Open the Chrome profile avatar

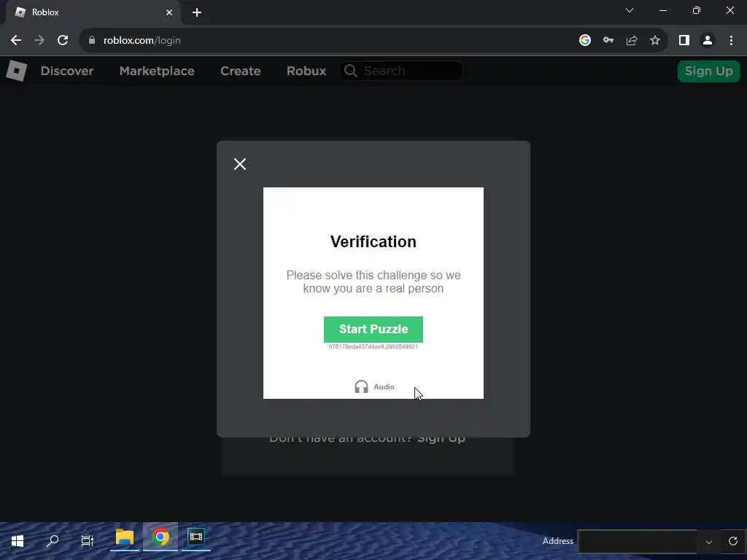(x=708, y=41)
